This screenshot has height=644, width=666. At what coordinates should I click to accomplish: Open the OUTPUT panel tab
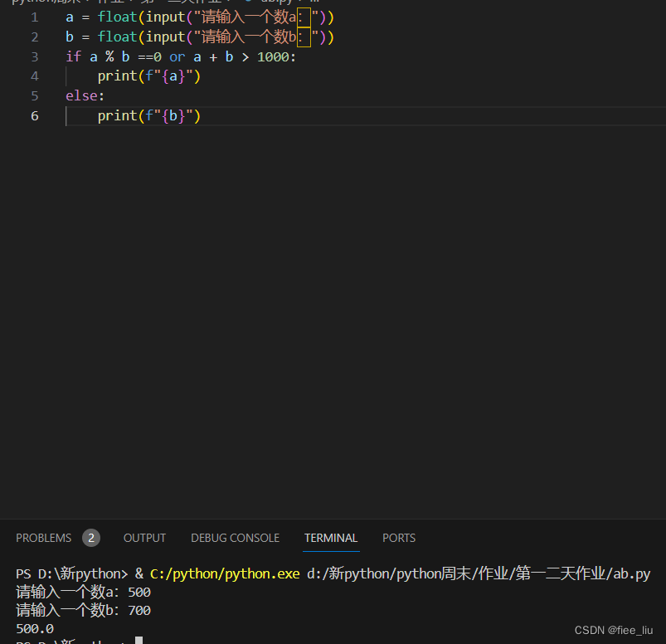[144, 538]
